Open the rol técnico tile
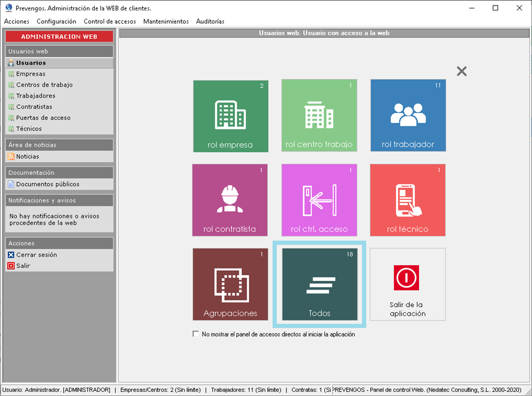Screen dimensions: 532x396 pos(408,200)
